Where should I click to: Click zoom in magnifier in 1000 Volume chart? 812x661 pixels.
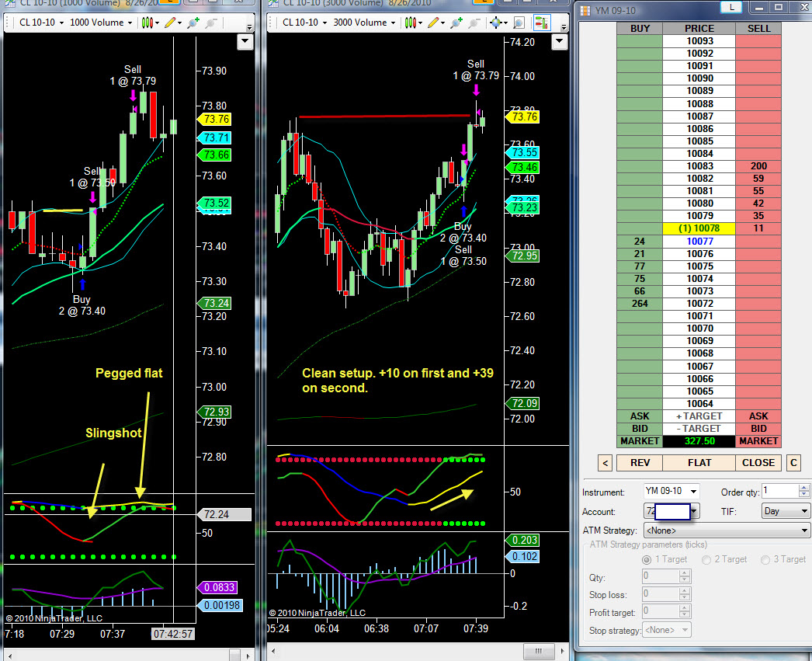tap(193, 23)
